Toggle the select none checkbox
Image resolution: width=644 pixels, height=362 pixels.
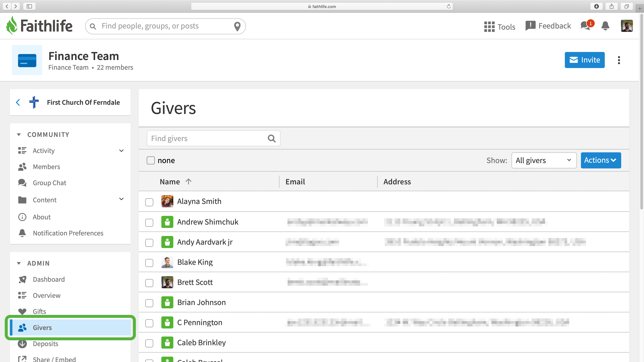[151, 160]
